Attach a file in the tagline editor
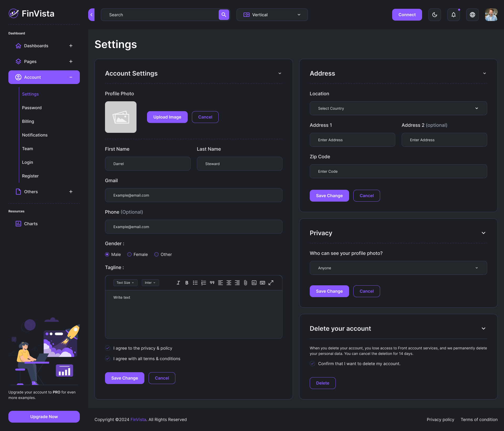Viewport: 504px width, 431px height. (246, 283)
